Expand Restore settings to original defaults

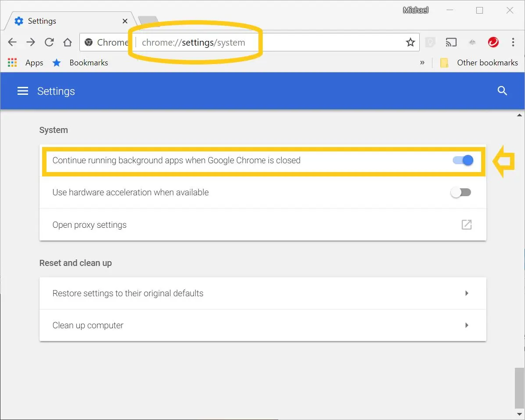[x=262, y=293]
